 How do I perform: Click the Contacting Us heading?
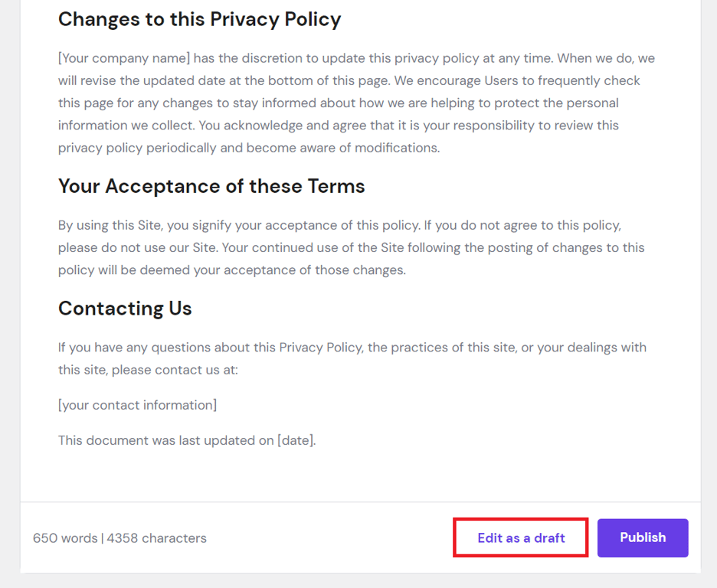click(125, 309)
